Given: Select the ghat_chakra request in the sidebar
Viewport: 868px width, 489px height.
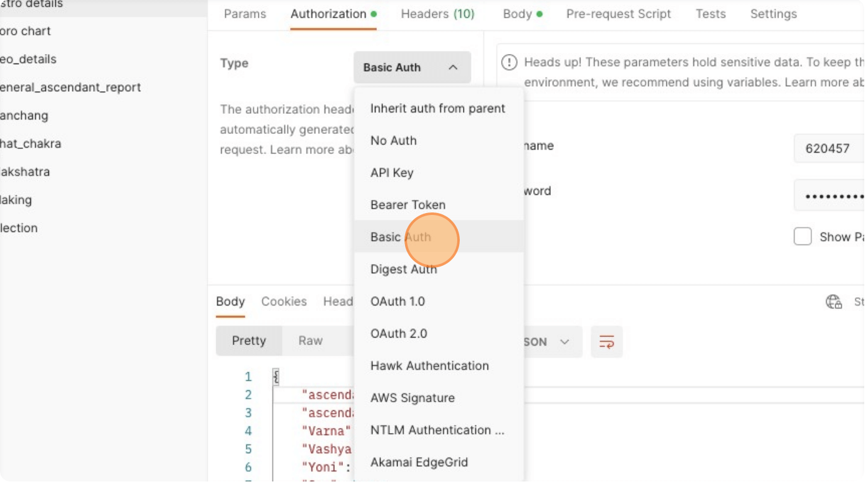Looking at the screenshot, I should (x=30, y=143).
